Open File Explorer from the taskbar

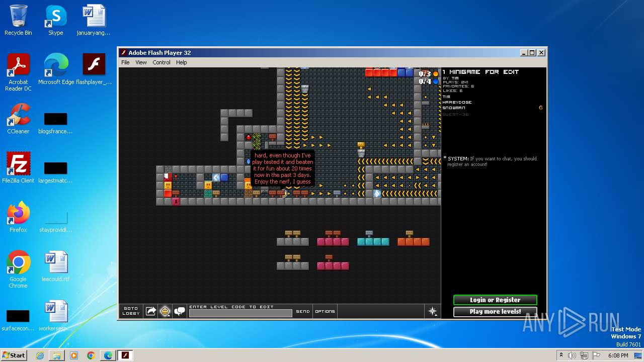coord(57,355)
